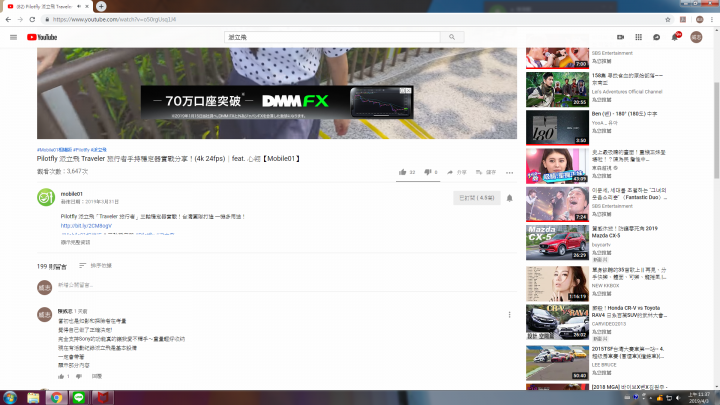The width and height of the screenshot is (720, 405).
Task: Click the first commenter's name
Action: coord(65,311)
